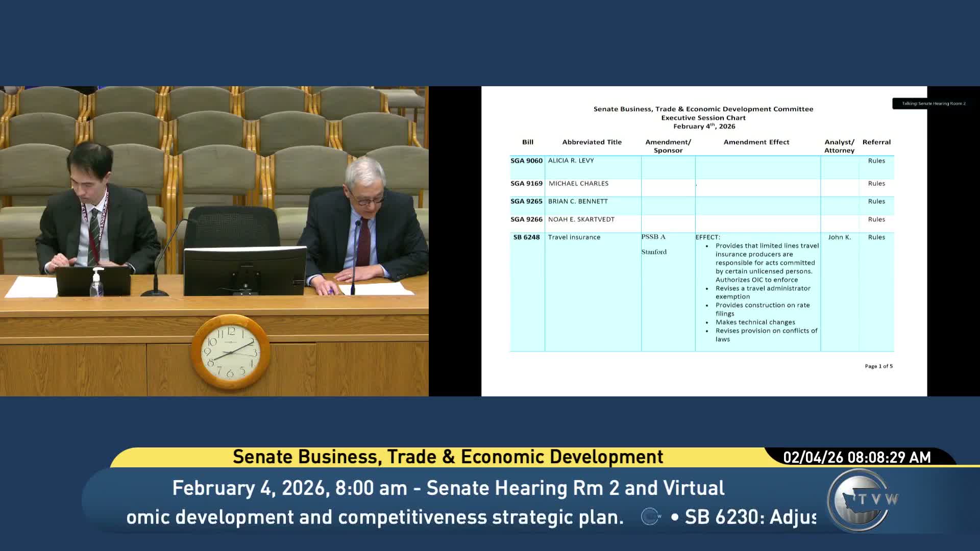Click the yellow committee name banner
The image size is (980, 551).
click(448, 457)
